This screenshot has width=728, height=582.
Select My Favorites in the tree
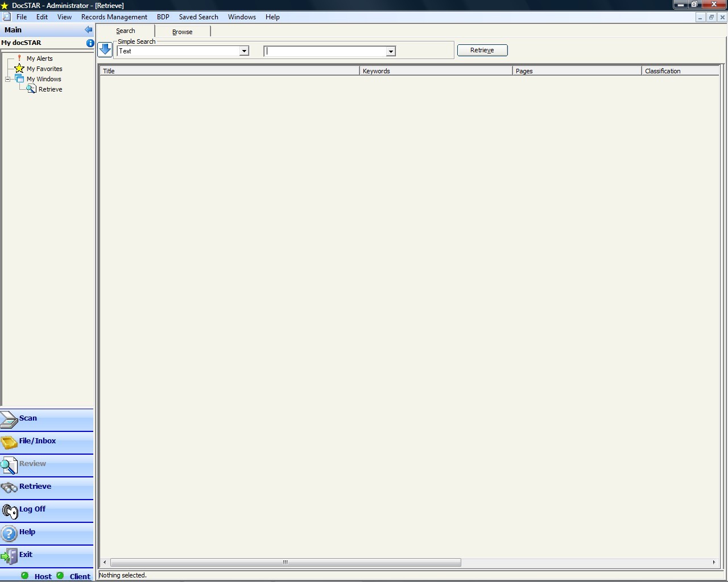click(44, 69)
